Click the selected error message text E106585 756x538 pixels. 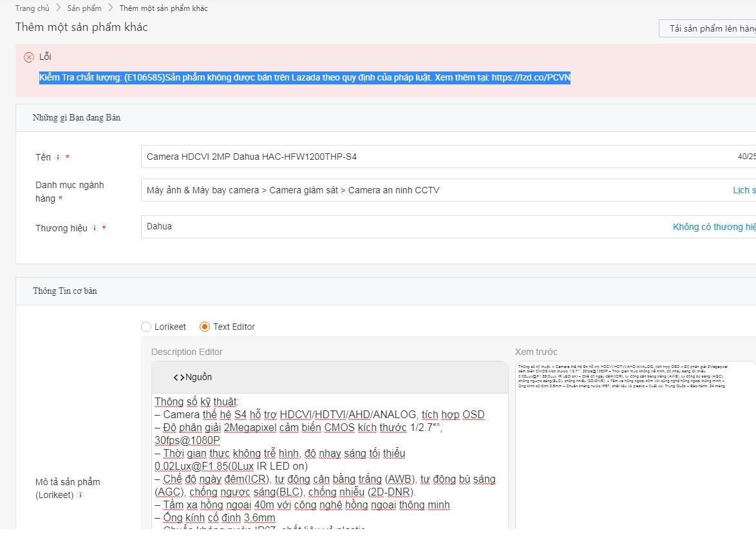[x=305, y=78]
